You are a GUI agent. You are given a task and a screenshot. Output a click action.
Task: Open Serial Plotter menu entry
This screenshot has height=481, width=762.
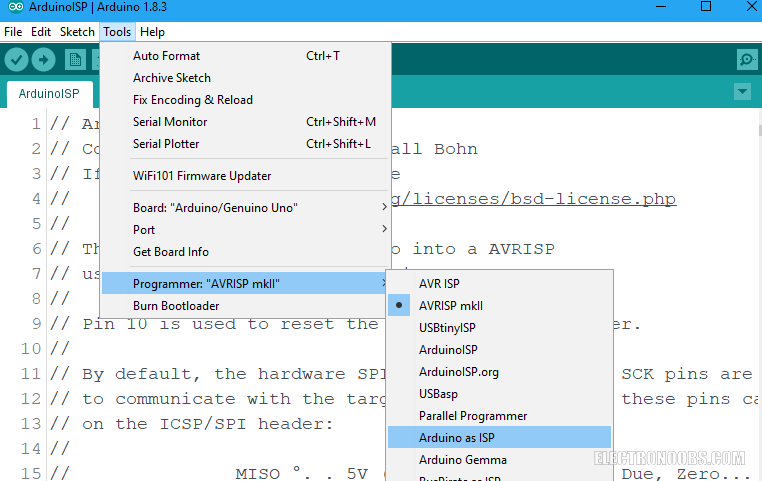pos(245,144)
